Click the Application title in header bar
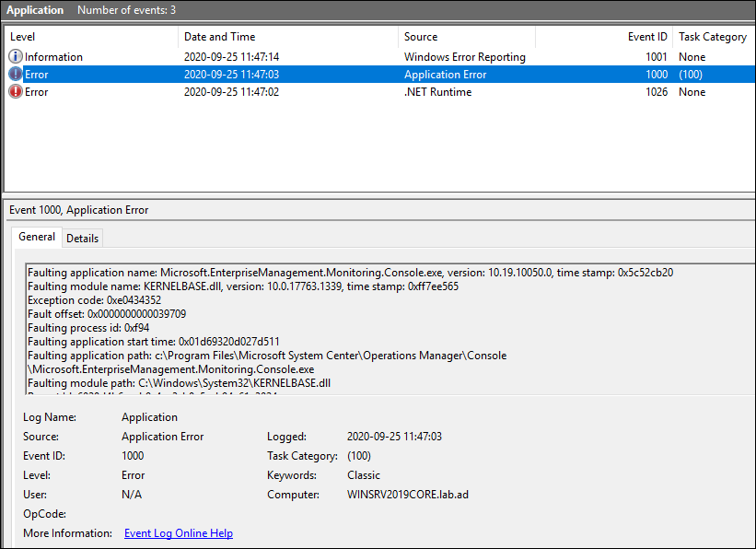Viewport: 756px width, 549px height. pos(35,10)
